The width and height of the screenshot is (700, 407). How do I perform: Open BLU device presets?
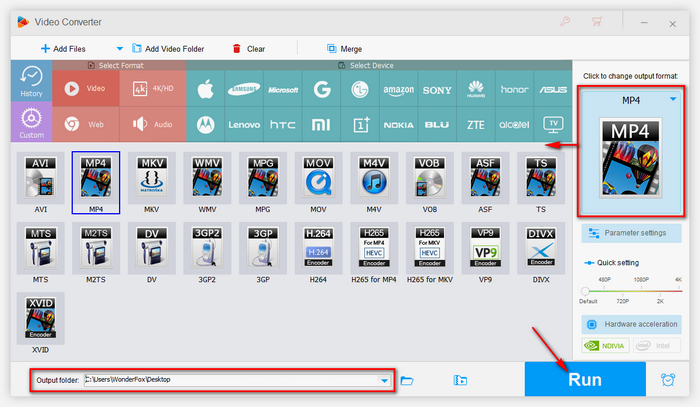click(437, 125)
